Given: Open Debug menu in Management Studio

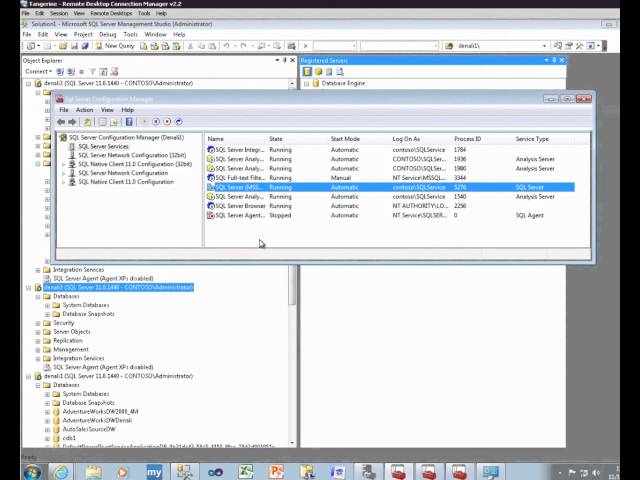Looking at the screenshot, I should pos(108,34).
